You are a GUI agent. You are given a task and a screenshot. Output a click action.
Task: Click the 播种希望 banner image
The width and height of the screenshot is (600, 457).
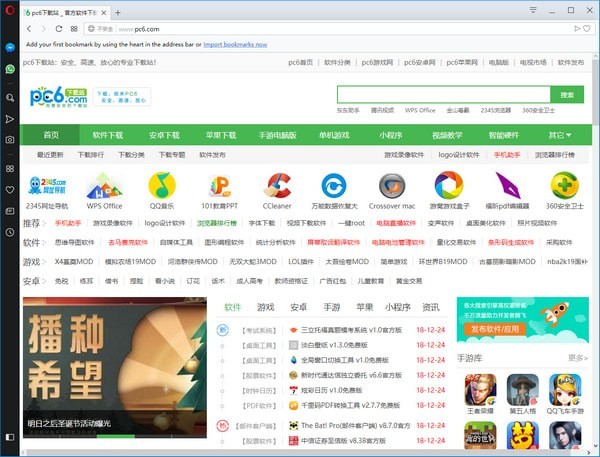pyautogui.click(x=115, y=367)
